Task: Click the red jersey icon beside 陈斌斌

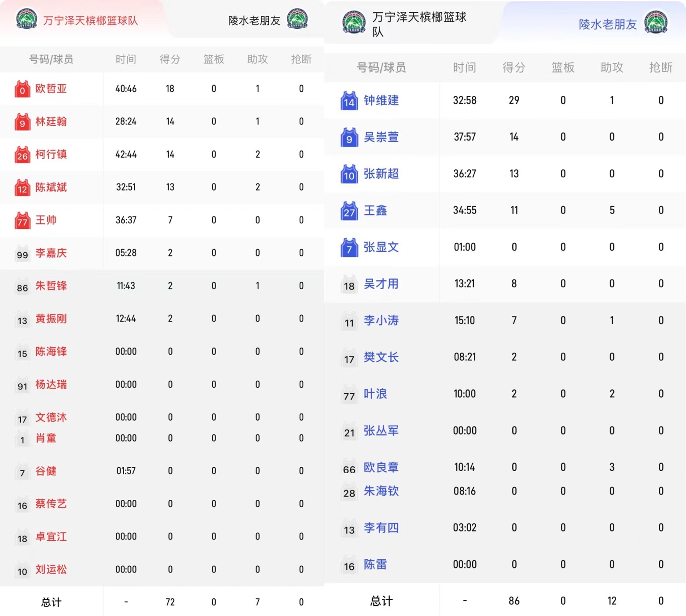Action: pyautogui.click(x=22, y=188)
